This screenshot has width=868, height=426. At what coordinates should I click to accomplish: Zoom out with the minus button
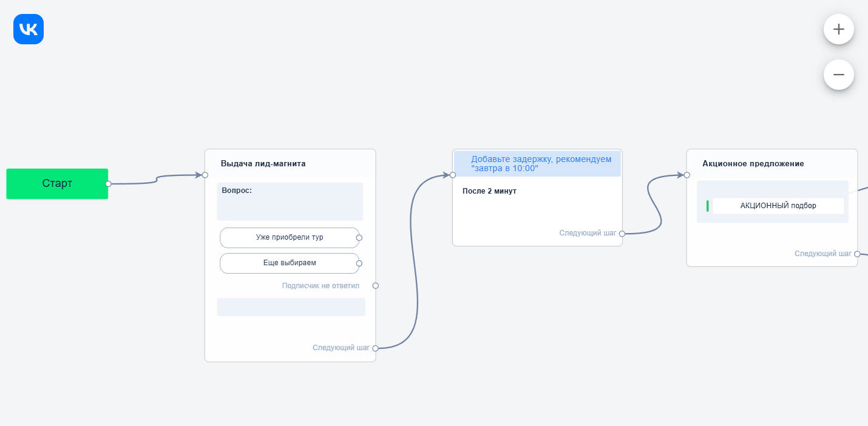[838, 75]
